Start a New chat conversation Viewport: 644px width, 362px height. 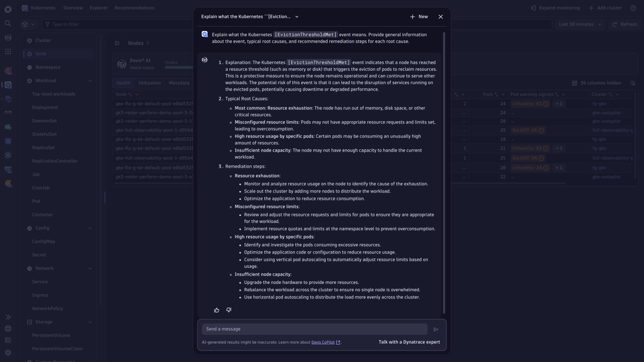[x=419, y=17]
